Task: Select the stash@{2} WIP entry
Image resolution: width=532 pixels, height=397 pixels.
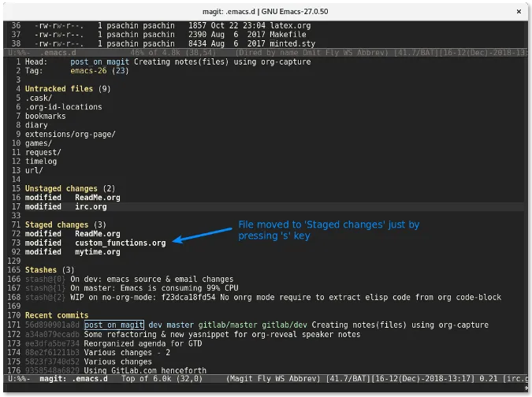Action: pyautogui.click(x=46, y=297)
